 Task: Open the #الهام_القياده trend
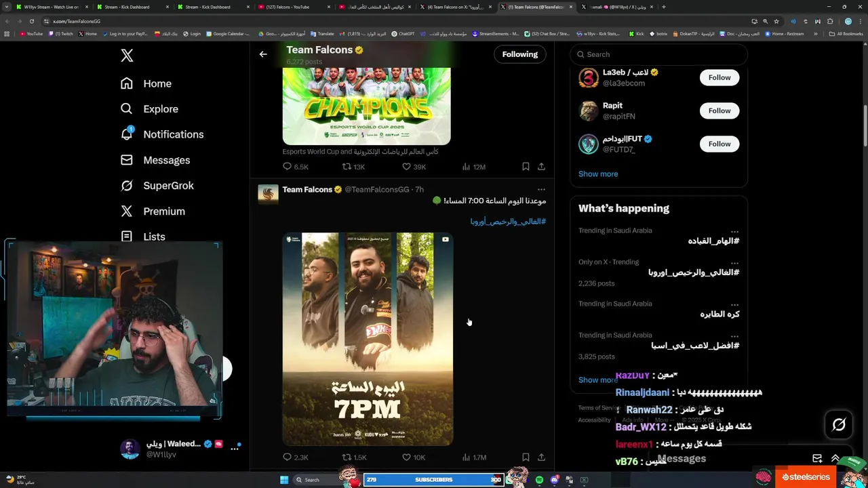713,241
